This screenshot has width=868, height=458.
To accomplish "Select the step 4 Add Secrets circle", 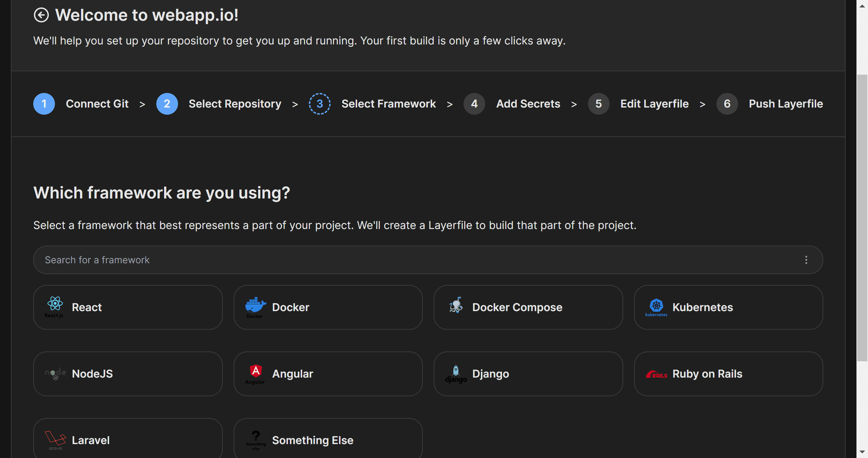I will pos(474,104).
